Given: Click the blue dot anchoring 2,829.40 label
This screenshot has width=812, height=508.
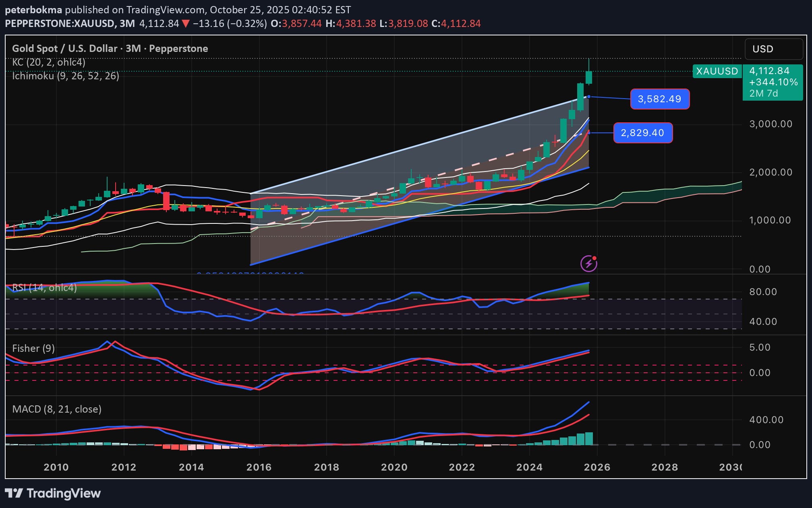Looking at the screenshot, I should (589, 132).
